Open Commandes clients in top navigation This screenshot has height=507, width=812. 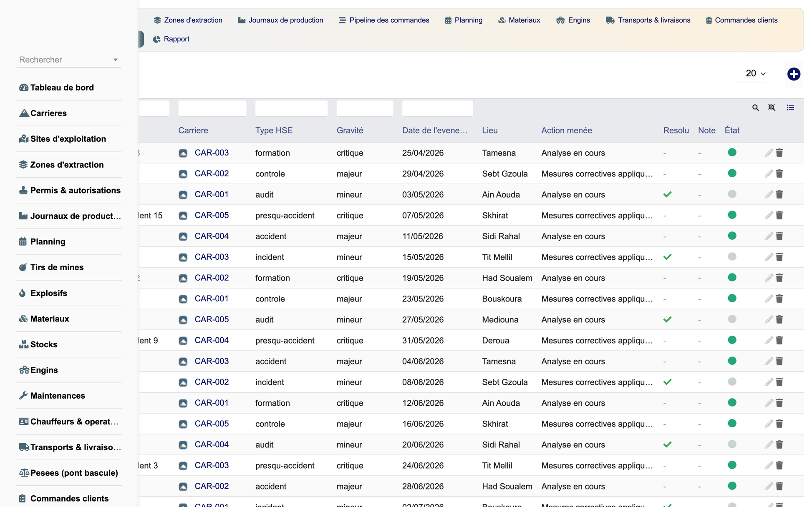(741, 20)
